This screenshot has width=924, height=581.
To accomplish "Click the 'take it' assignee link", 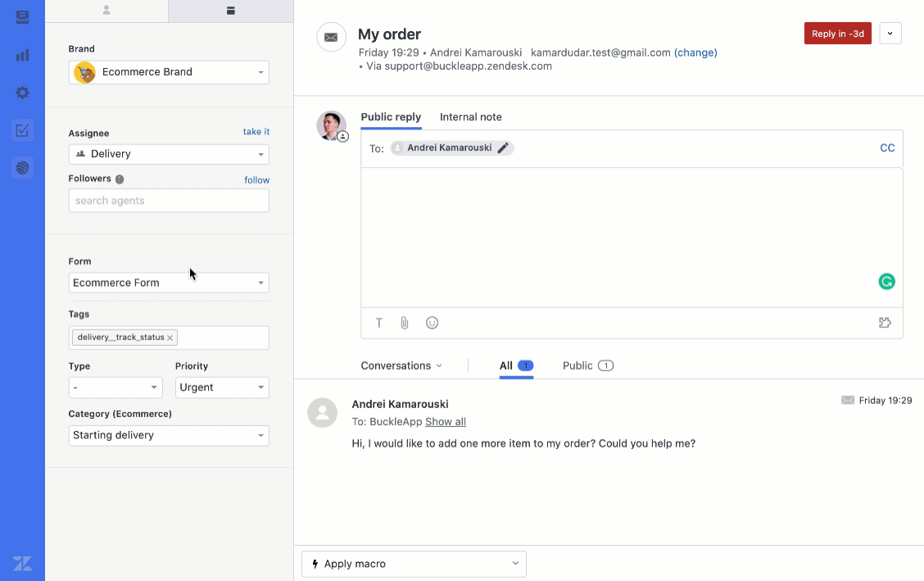I will tap(256, 131).
